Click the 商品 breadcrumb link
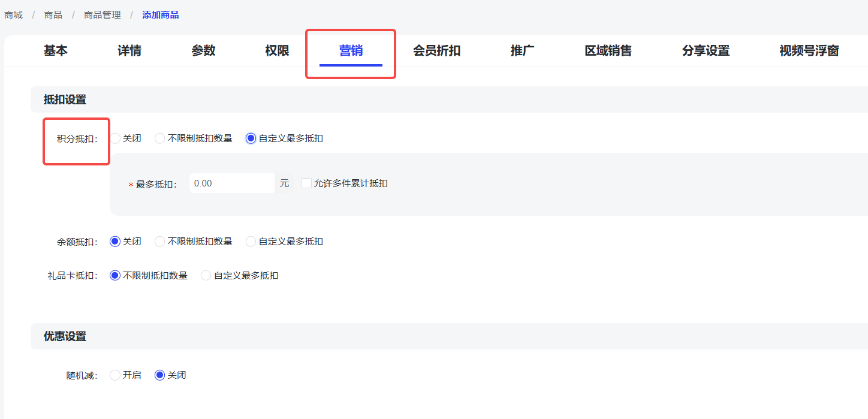Screen dimensions: 868x419 [x=53, y=15]
